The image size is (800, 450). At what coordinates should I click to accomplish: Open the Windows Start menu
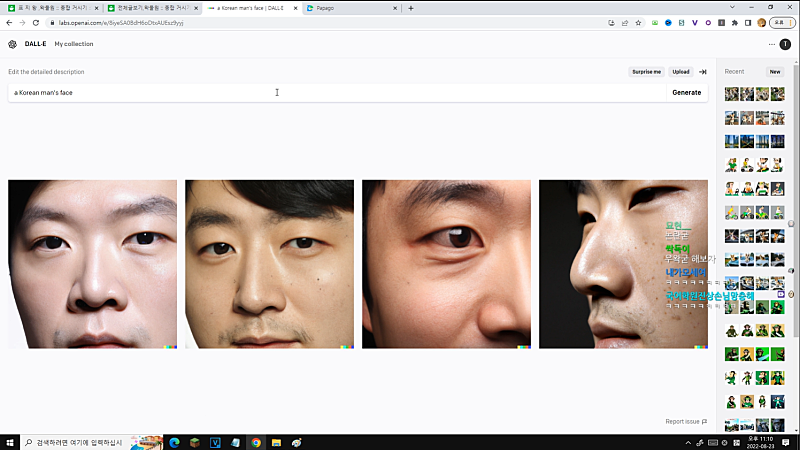click(10, 442)
